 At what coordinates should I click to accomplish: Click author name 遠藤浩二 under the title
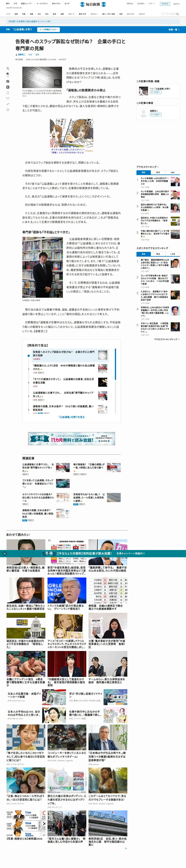[x=22, y=55]
